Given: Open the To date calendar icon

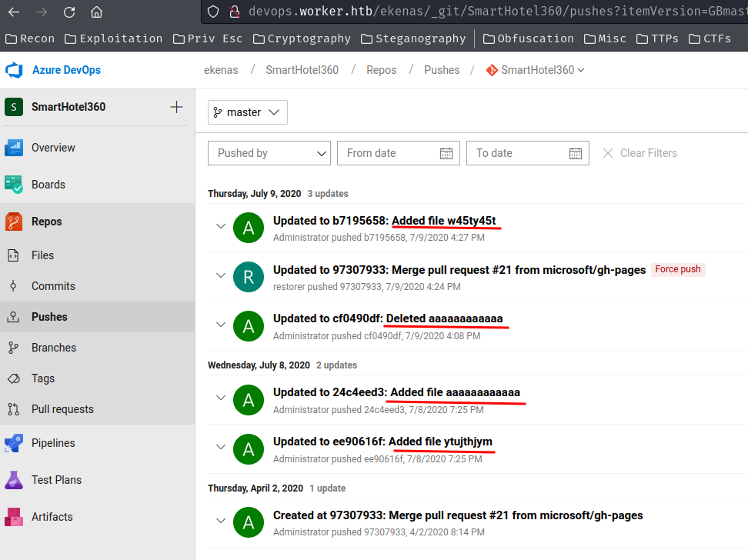Looking at the screenshot, I should (576, 153).
